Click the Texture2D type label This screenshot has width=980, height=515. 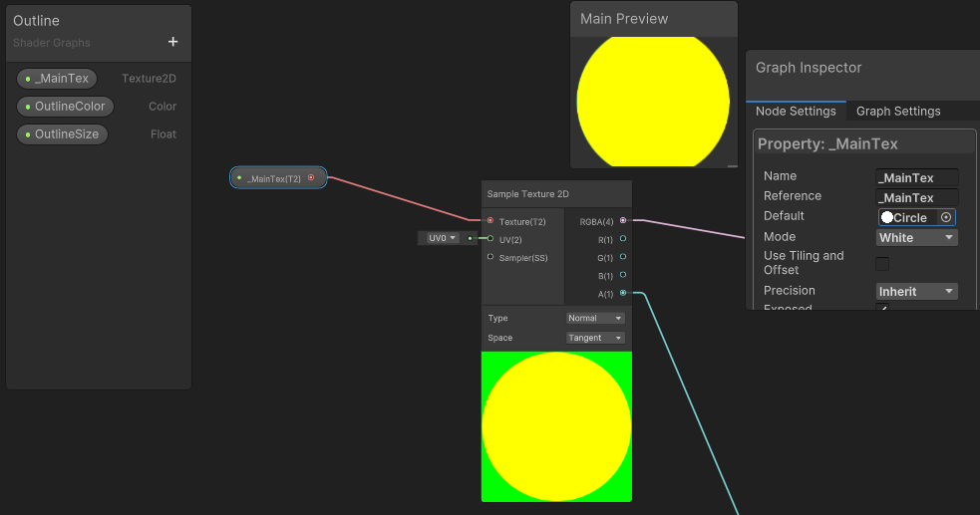[x=149, y=79]
